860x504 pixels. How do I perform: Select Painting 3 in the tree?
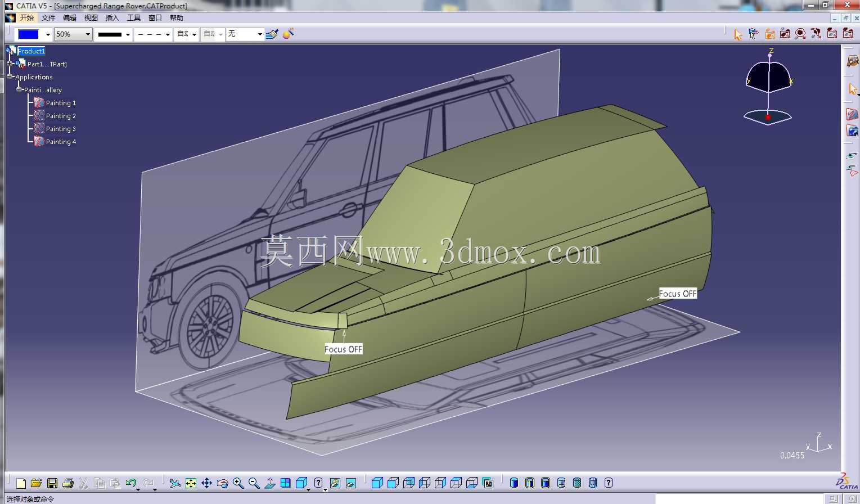(61, 129)
